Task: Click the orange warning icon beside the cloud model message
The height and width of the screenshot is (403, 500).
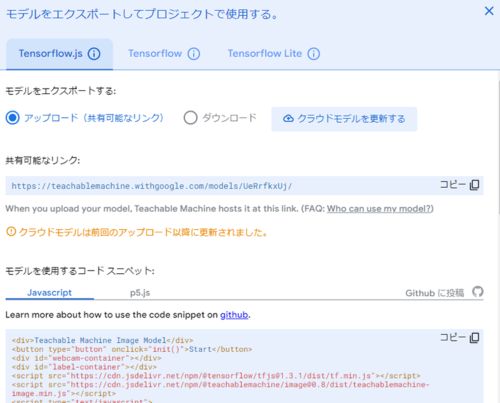Action: coord(11,231)
